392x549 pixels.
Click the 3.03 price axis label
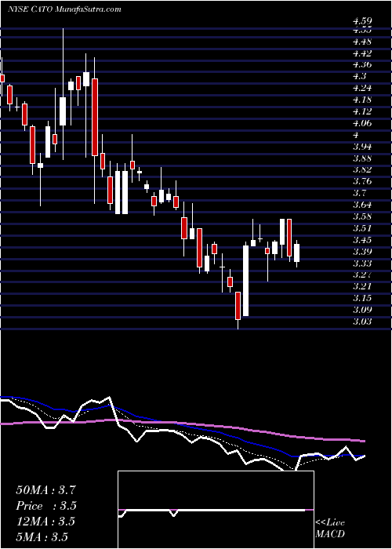point(362,321)
